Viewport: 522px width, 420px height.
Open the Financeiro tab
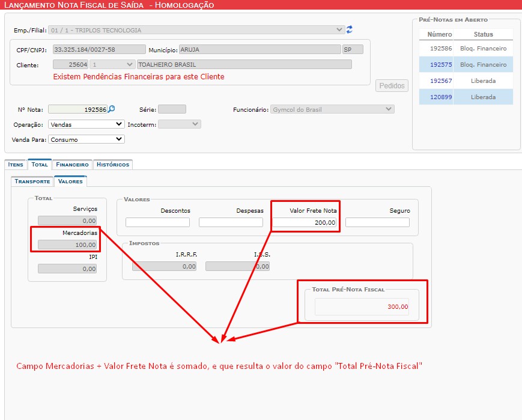[x=72, y=165]
